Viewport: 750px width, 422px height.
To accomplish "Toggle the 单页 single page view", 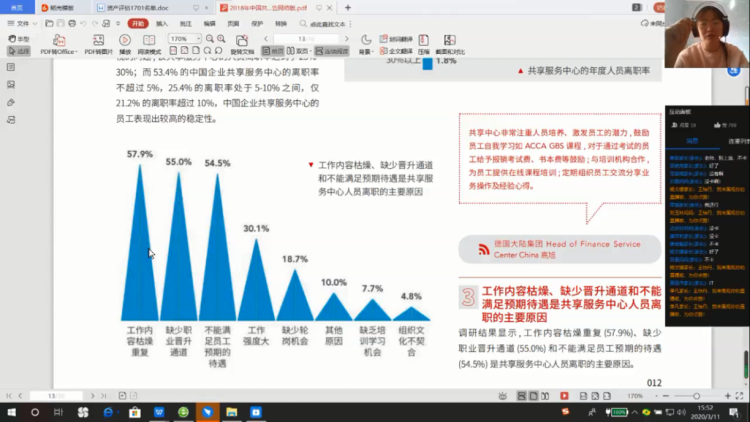I will pos(273,50).
